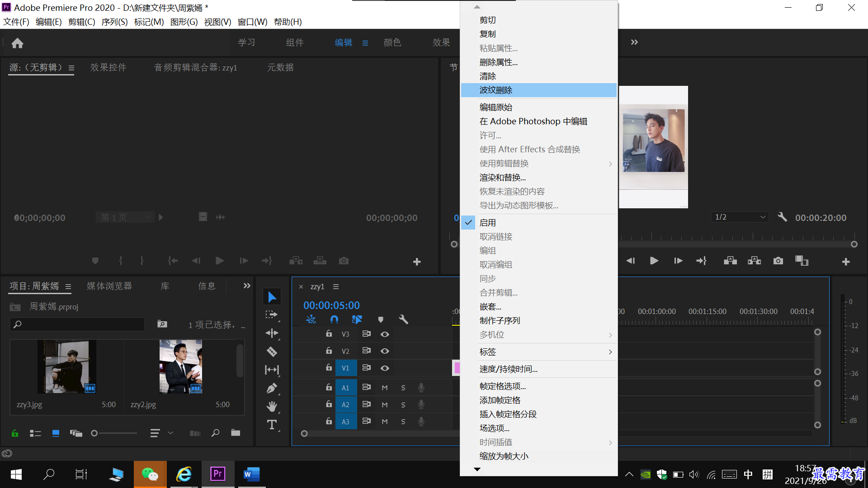Open comparison view in program monitor
This screenshot has height=488, width=868.
802,261
